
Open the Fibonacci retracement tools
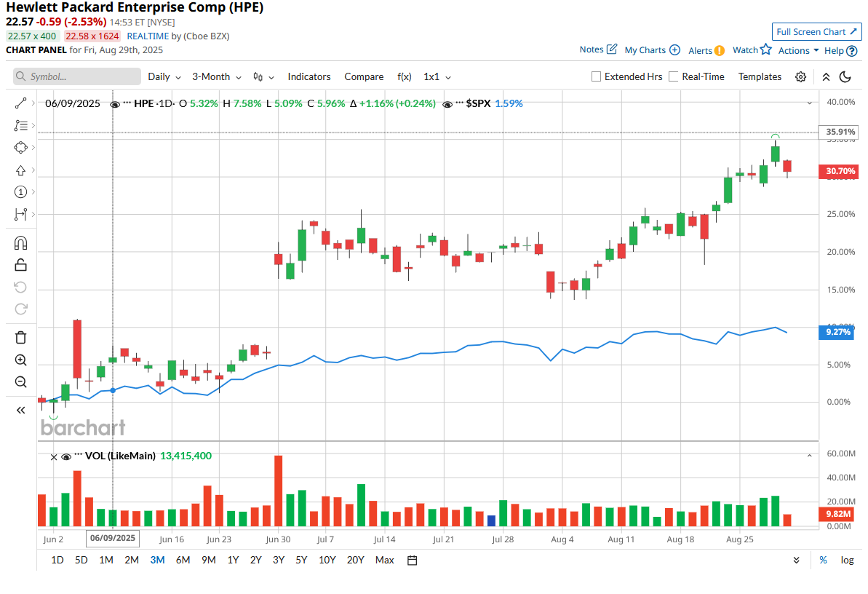tap(20, 125)
